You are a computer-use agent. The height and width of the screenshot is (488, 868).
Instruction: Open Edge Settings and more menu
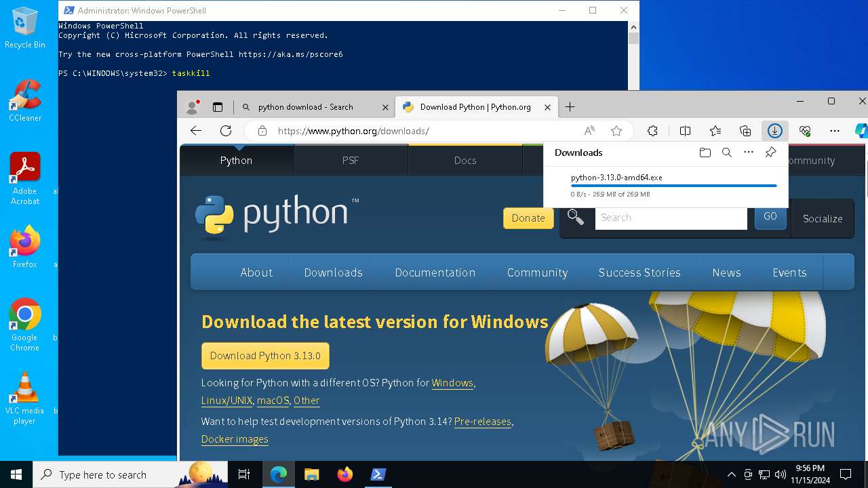click(835, 131)
